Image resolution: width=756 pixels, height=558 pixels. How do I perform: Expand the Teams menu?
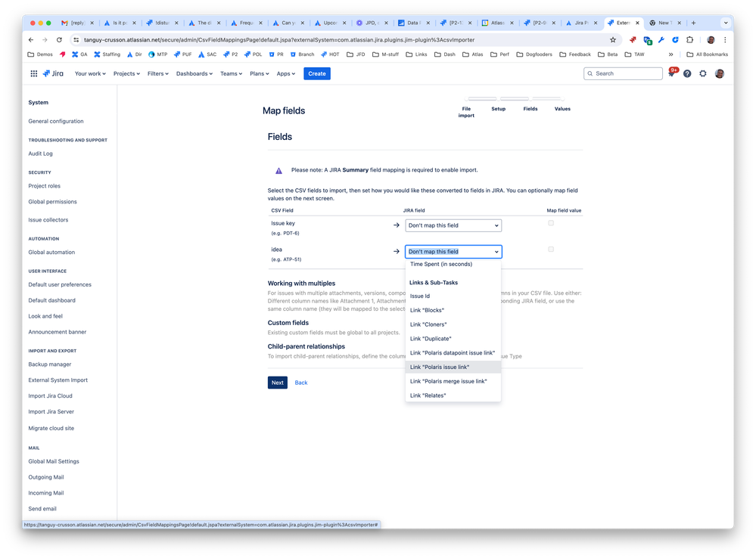click(231, 74)
